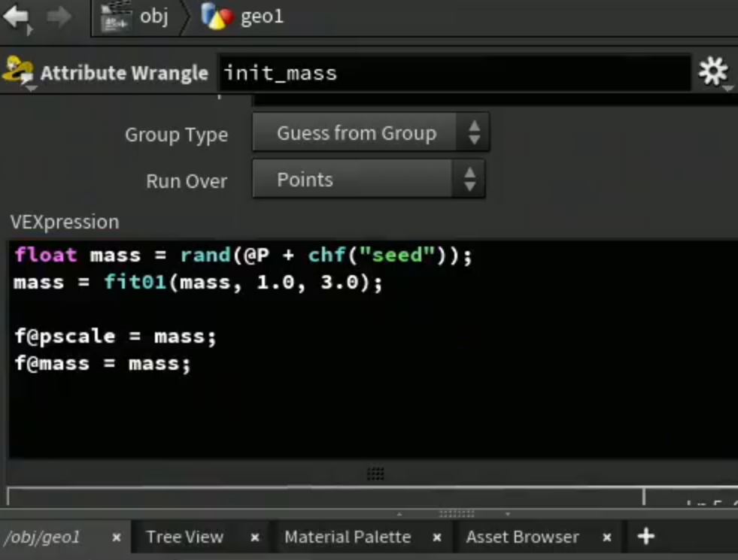Switch to the Material Palette tab
Image resolution: width=738 pixels, height=560 pixels.
[348, 537]
